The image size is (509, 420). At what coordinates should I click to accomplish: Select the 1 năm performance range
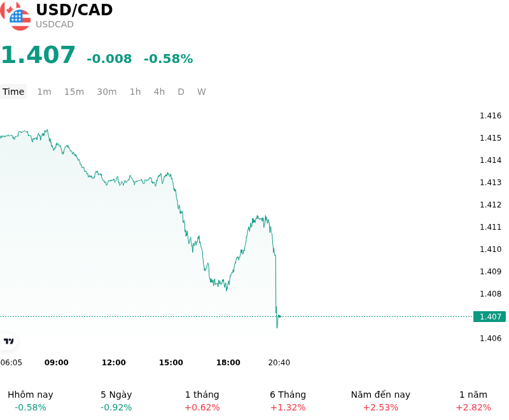click(x=473, y=401)
